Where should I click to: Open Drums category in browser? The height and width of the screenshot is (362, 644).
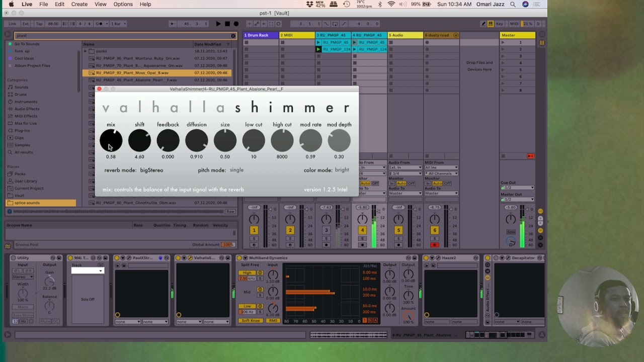tap(20, 95)
